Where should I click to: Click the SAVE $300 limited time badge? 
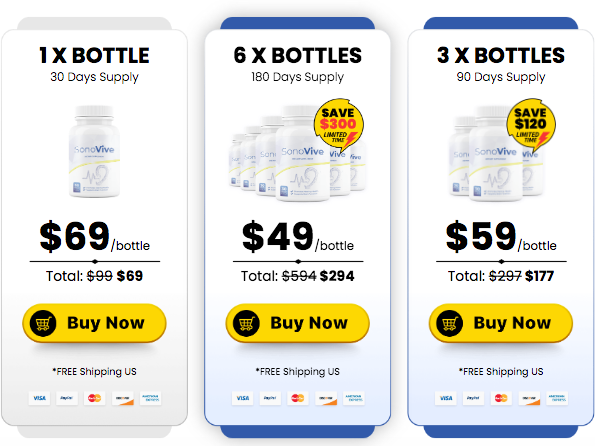coord(338,125)
